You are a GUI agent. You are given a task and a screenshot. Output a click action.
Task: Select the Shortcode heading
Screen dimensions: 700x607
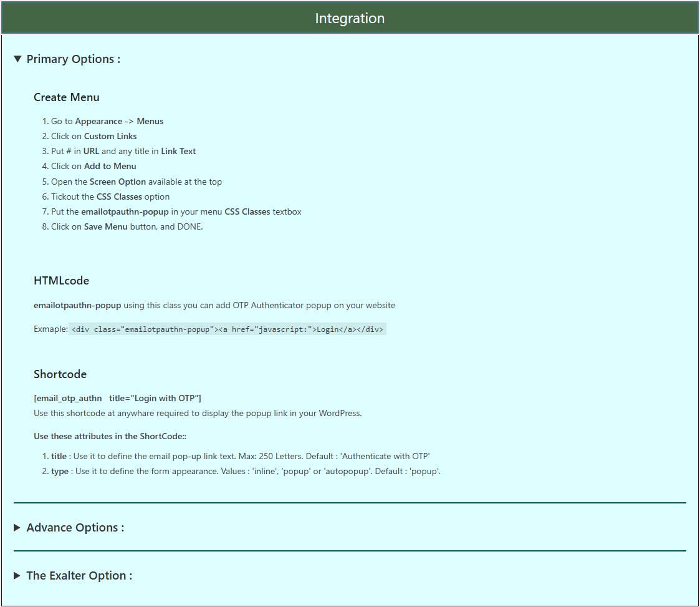tap(60, 374)
